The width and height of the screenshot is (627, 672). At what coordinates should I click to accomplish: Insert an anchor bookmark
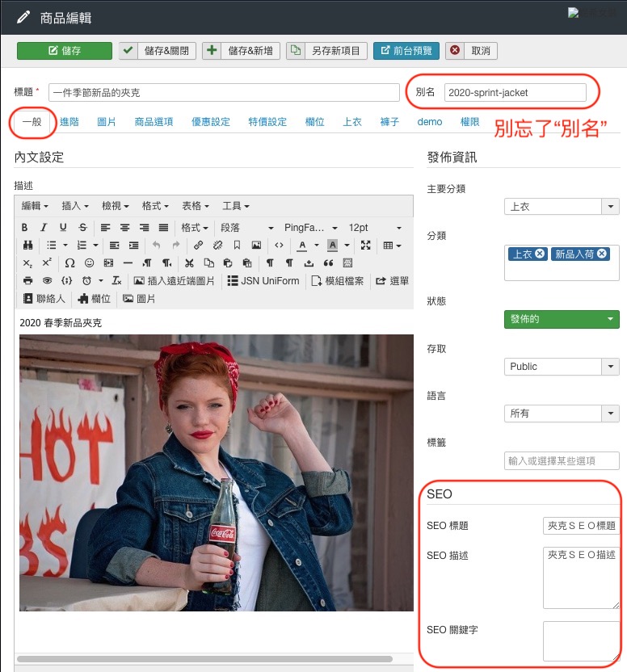coord(237,246)
